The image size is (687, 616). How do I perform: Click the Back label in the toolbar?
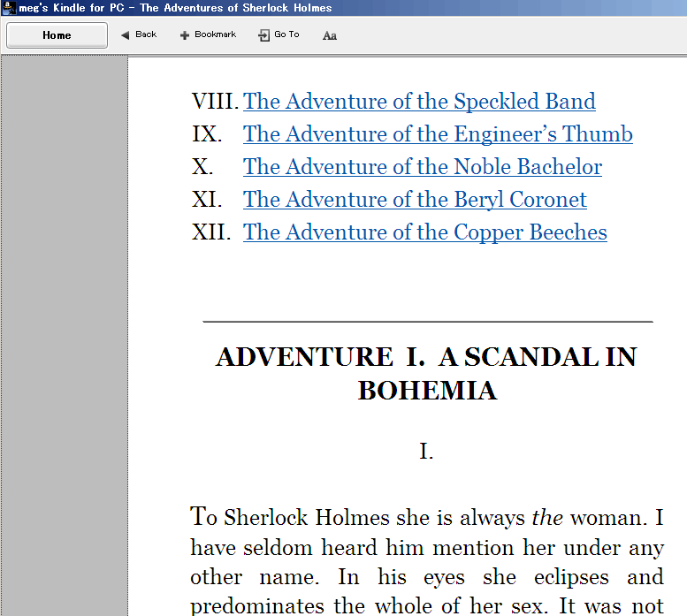(x=146, y=34)
